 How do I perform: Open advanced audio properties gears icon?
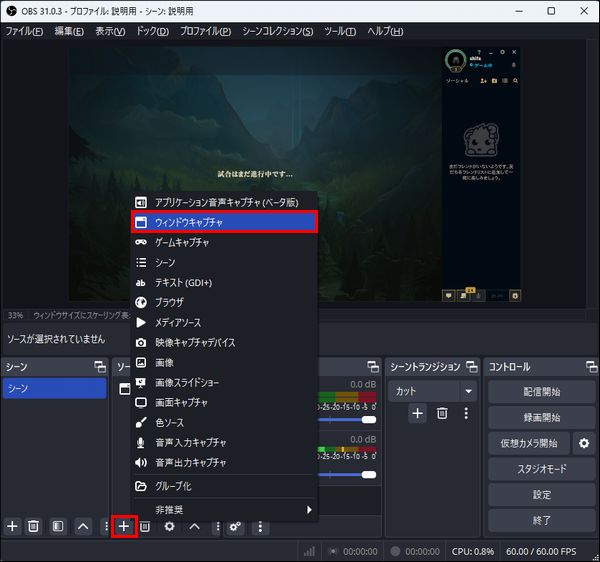click(235, 526)
